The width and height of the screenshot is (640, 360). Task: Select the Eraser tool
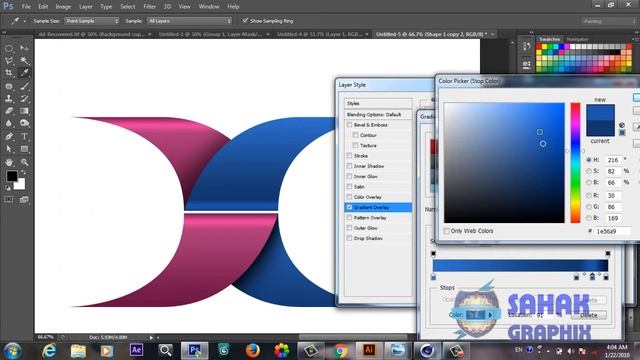click(x=9, y=111)
